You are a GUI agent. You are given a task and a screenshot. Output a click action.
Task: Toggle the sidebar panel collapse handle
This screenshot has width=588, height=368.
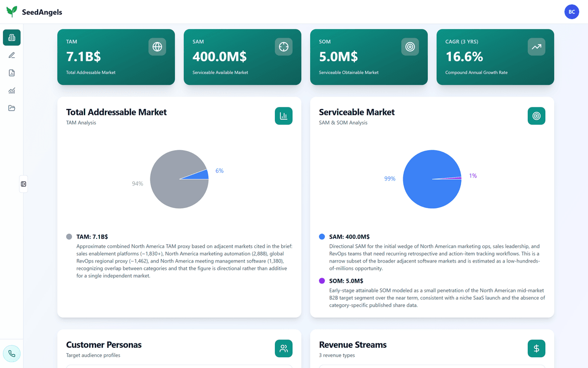click(x=24, y=184)
